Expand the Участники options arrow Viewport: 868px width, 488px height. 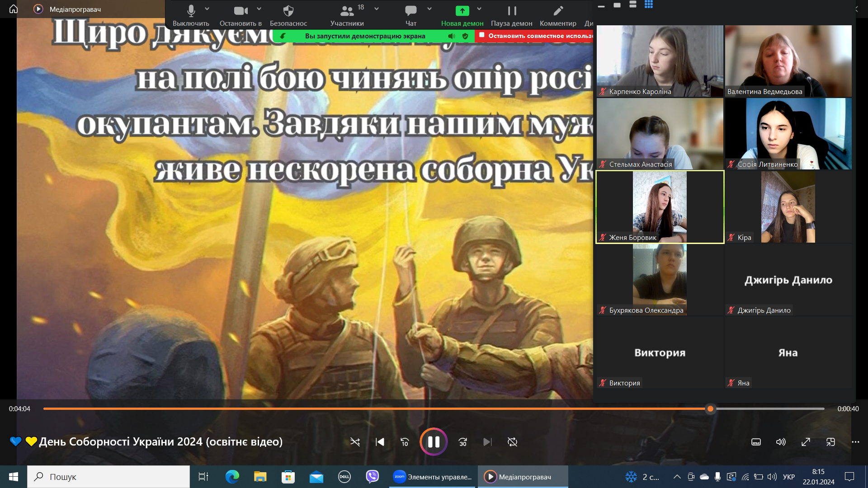click(x=377, y=9)
